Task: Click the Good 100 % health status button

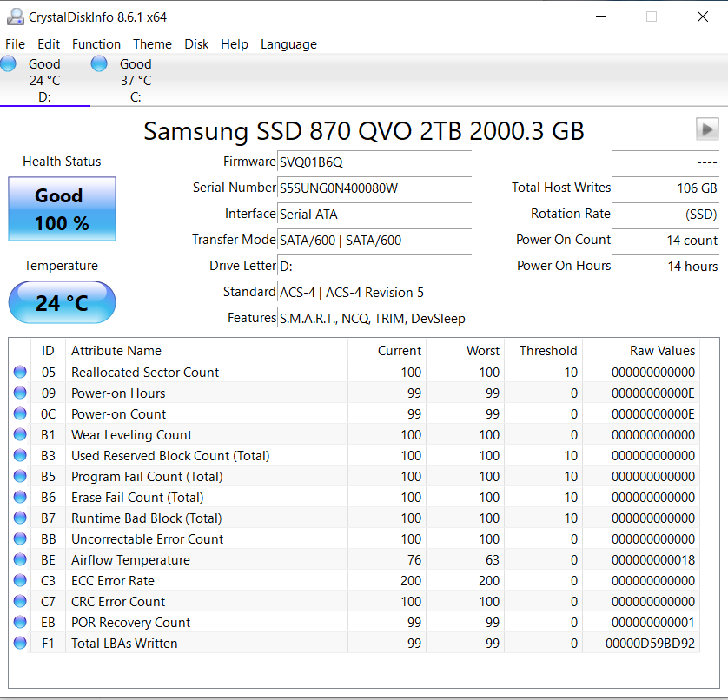Action: tap(62, 209)
